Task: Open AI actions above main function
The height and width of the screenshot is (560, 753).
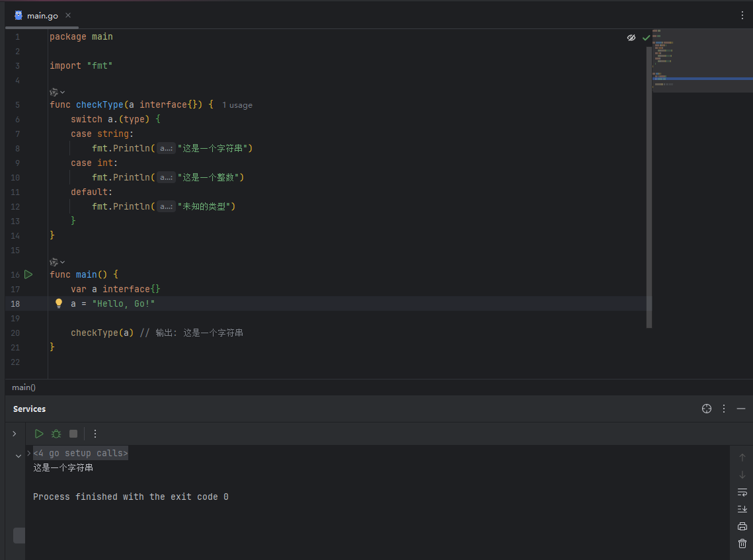Action: pos(57,262)
